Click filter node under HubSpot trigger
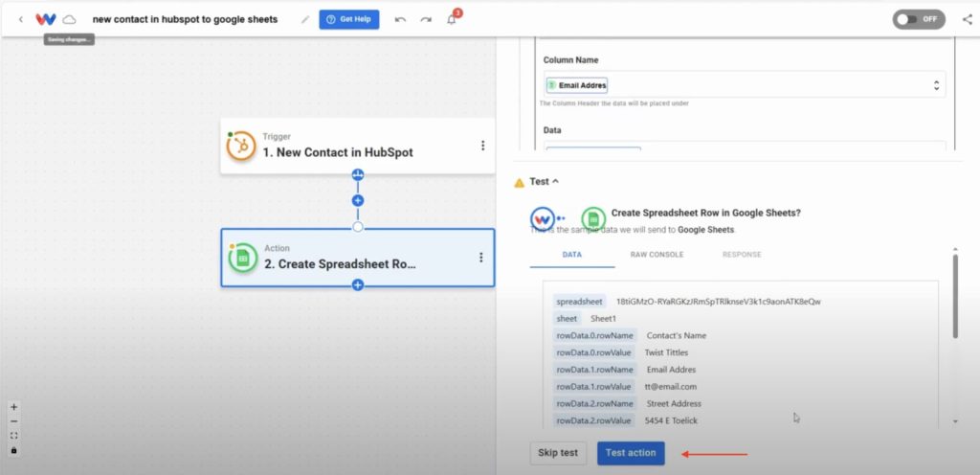 pyautogui.click(x=358, y=174)
